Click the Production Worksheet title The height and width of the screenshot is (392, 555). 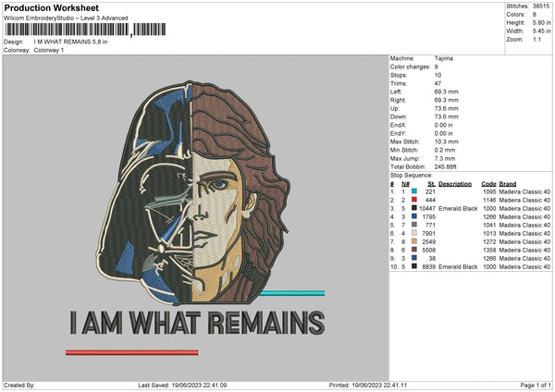point(52,7)
